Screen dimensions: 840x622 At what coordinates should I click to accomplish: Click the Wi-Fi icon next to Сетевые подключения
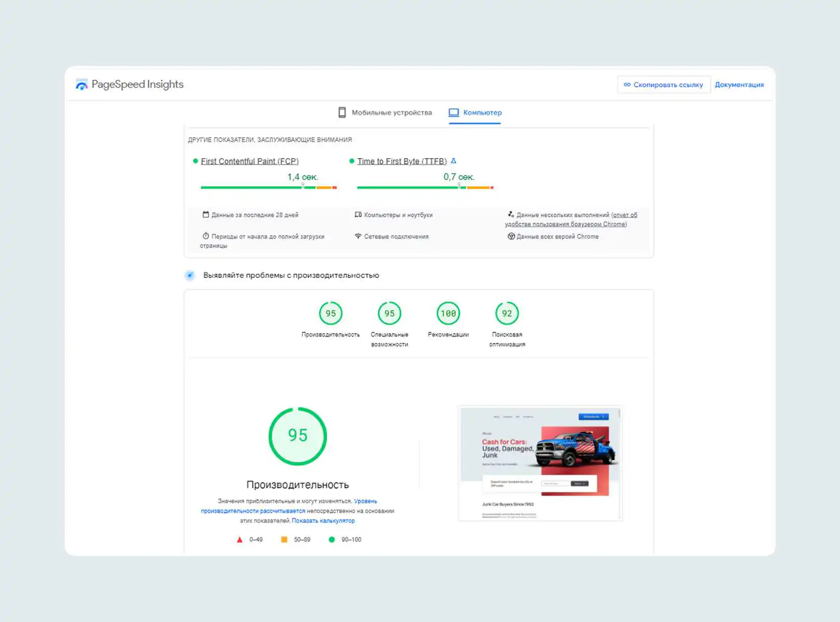[x=358, y=236]
